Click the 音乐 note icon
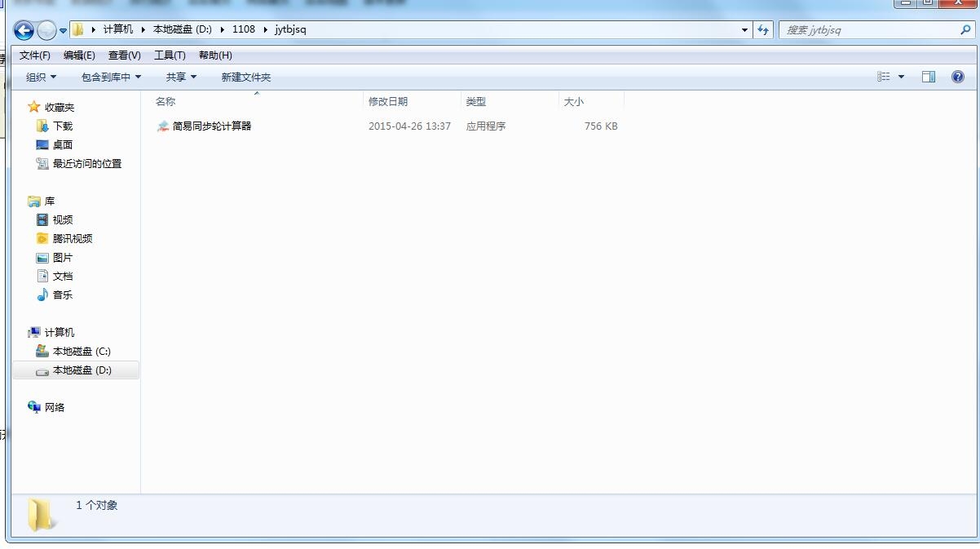The width and height of the screenshot is (980, 549). point(42,294)
